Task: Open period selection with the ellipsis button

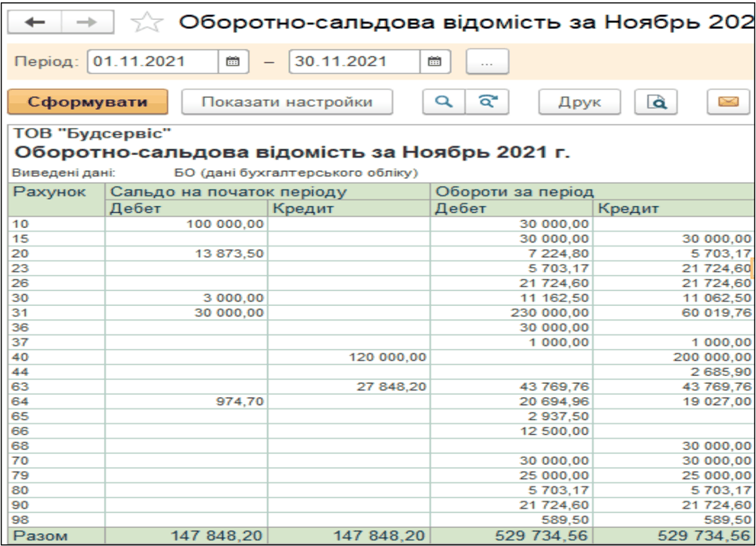Action: tap(487, 62)
